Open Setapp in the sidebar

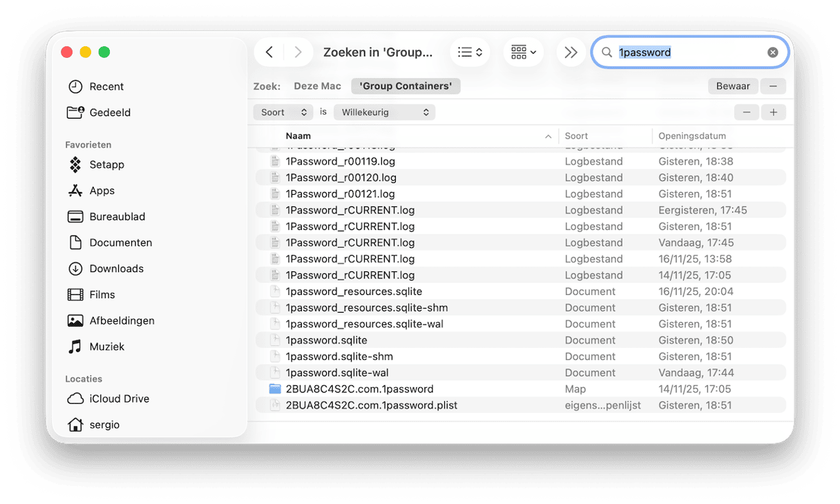coord(106,164)
